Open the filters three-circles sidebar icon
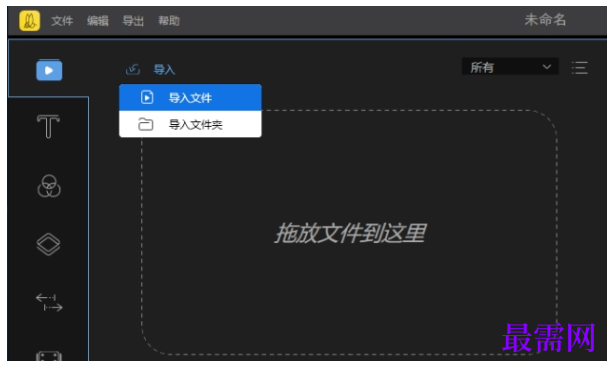This screenshot has height=369, width=614. [49, 186]
